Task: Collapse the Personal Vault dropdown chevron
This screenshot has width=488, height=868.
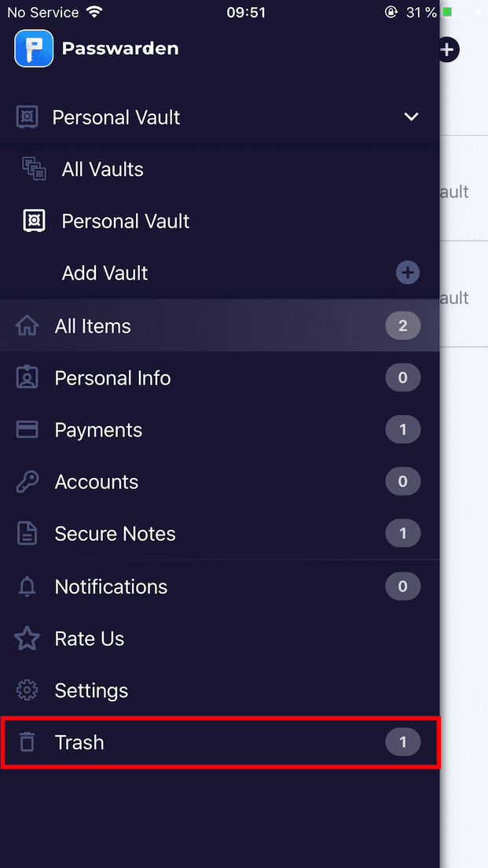Action: pyautogui.click(x=411, y=117)
